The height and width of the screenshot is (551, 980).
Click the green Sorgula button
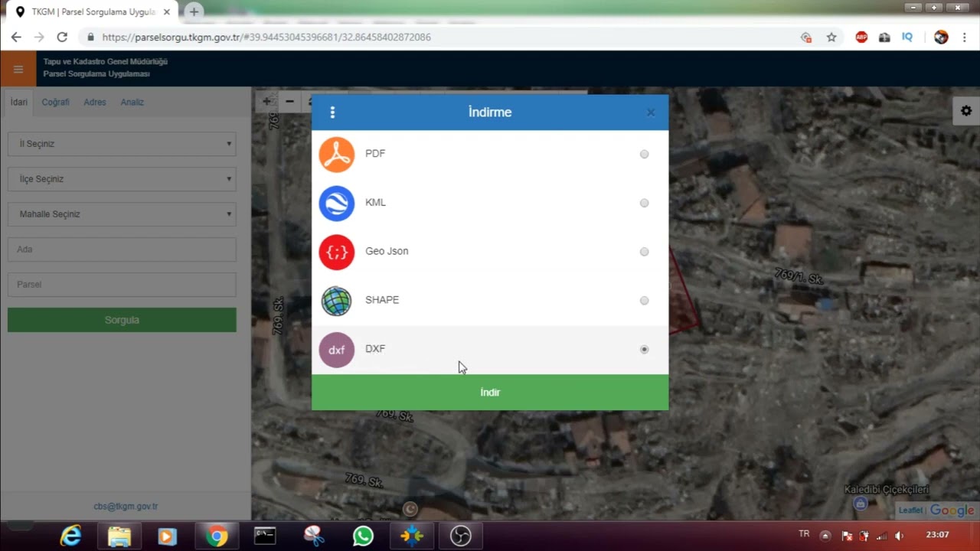(x=122, y=320)
